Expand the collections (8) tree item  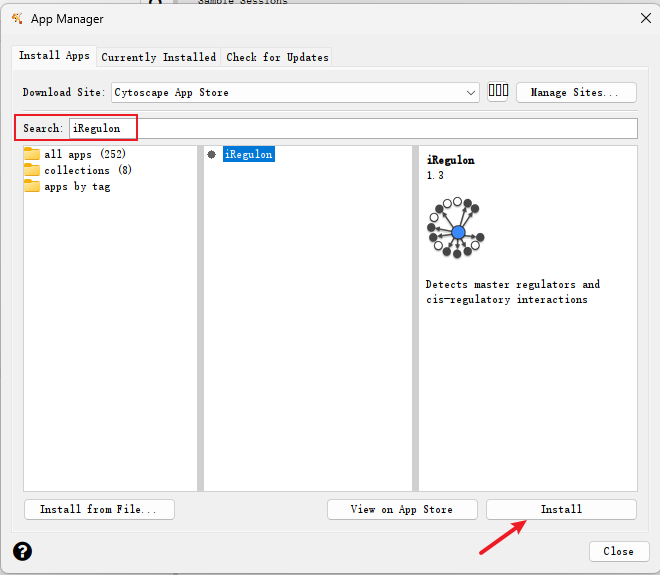pos(88,170)
